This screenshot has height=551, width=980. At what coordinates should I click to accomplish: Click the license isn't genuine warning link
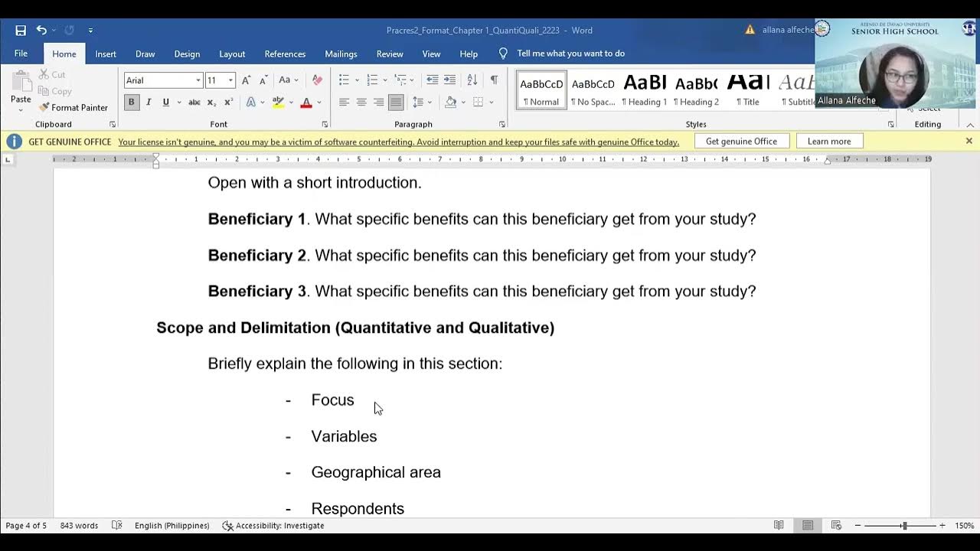click(x=398, y=142)
